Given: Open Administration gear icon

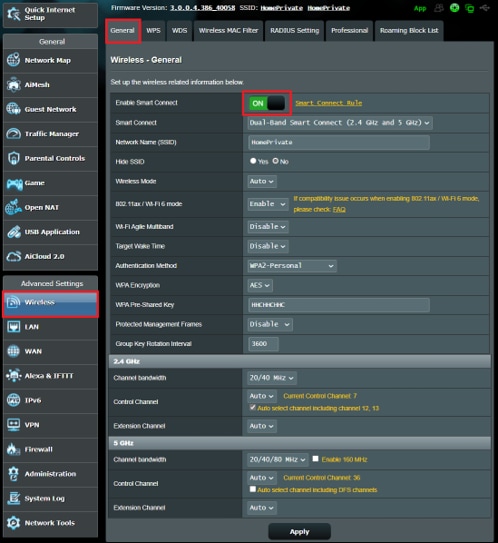Looking at the screenshot, I should (14, 474).
